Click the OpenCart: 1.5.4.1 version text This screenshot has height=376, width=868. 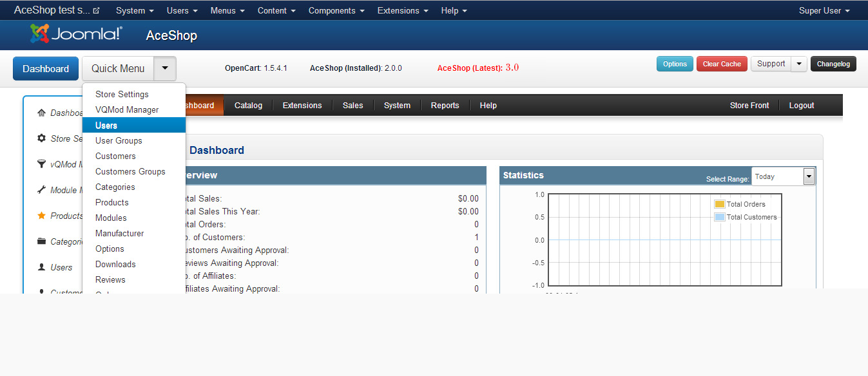click(x=256, y=68)
